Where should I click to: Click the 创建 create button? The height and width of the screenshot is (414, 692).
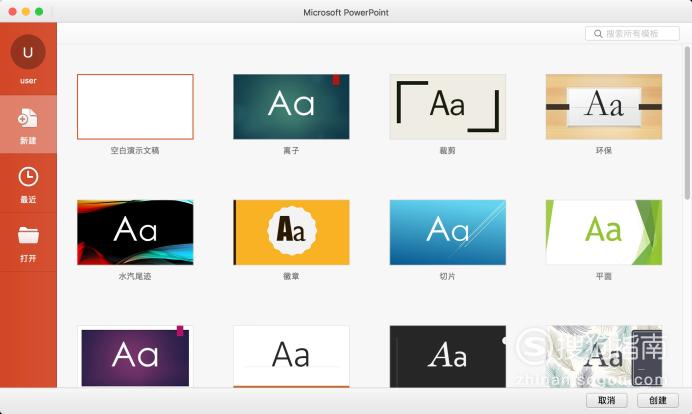click(658, 400)
